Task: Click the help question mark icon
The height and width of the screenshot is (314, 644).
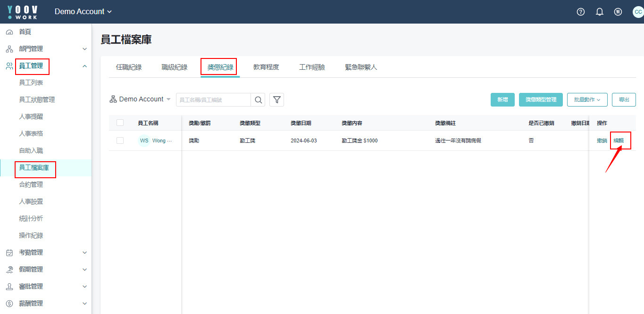Action: coord(581,12)
